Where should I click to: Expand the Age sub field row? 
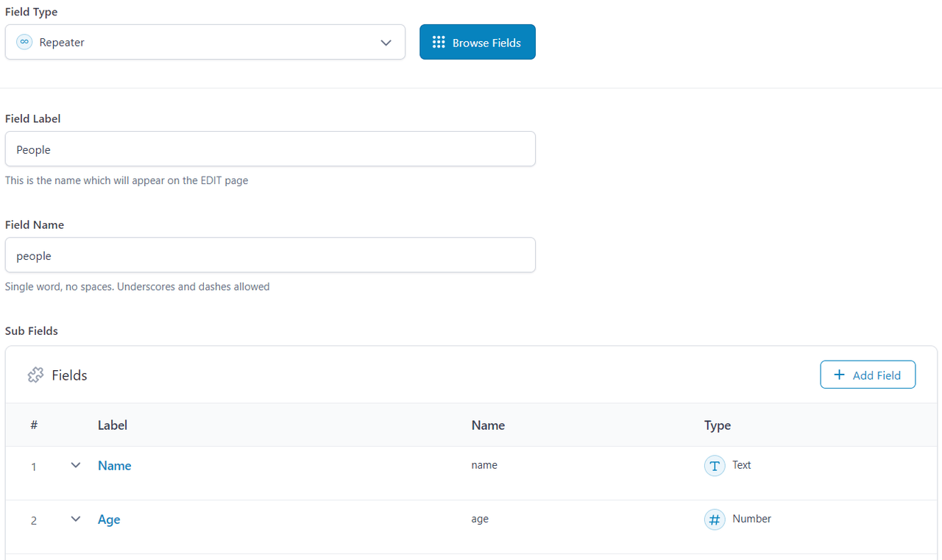[76, 519]
